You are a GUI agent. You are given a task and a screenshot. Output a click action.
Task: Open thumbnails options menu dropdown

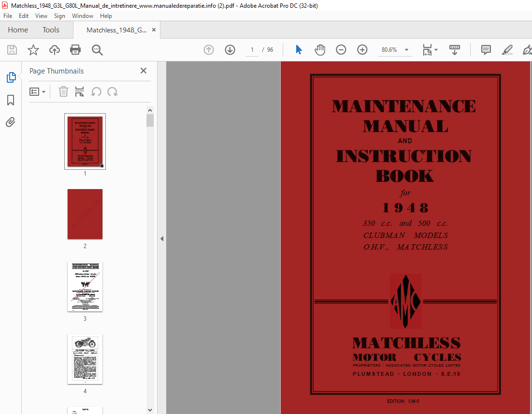coord(38,92)
